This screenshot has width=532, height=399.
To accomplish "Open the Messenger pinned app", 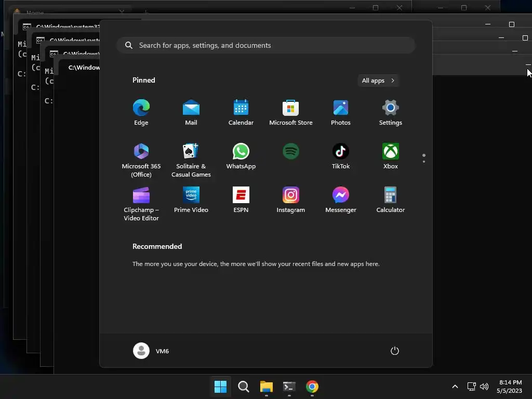I will tap(341, 200).
